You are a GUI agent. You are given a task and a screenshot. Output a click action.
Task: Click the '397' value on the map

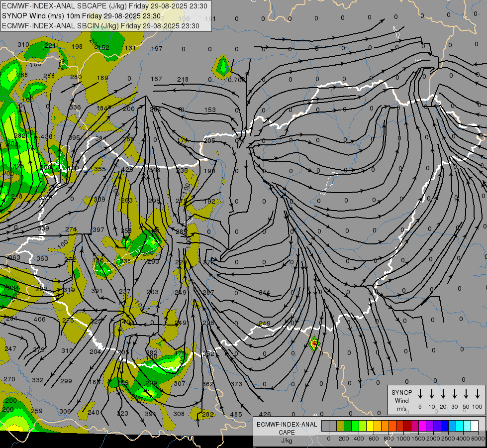click(98, 230)
